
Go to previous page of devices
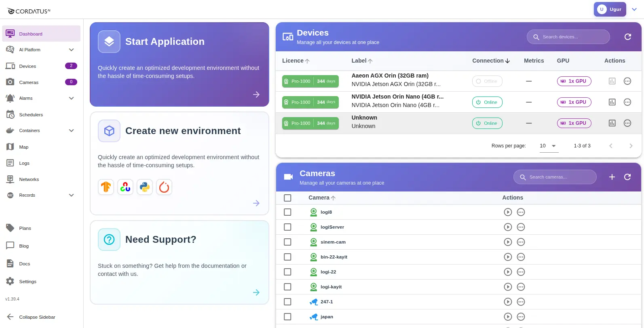click(611, 146)
